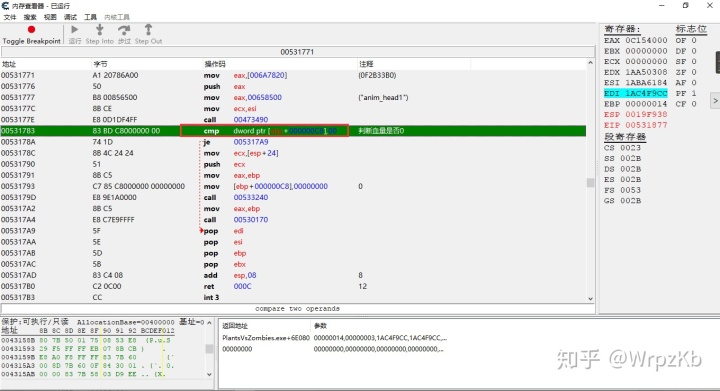
Task: Select the int 3 row at 005317B3
Action: (x=293, y=297)
